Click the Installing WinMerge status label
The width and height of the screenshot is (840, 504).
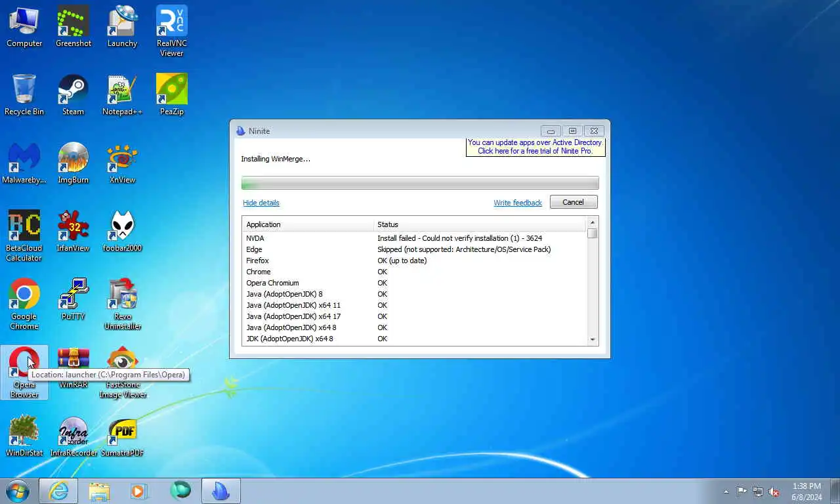[276, 159]
